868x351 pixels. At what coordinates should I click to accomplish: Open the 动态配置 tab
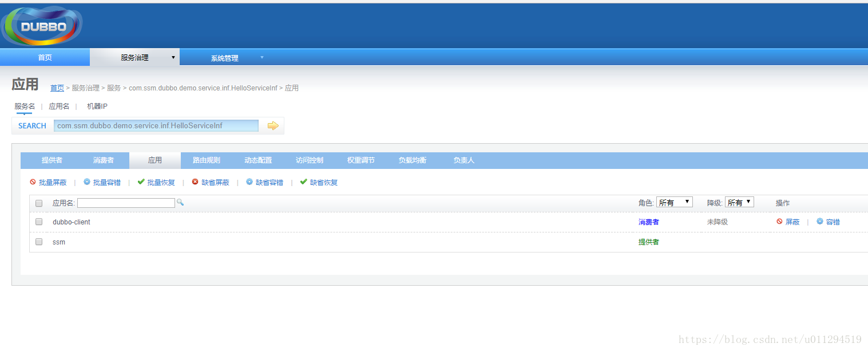click(x=258, y=160)
